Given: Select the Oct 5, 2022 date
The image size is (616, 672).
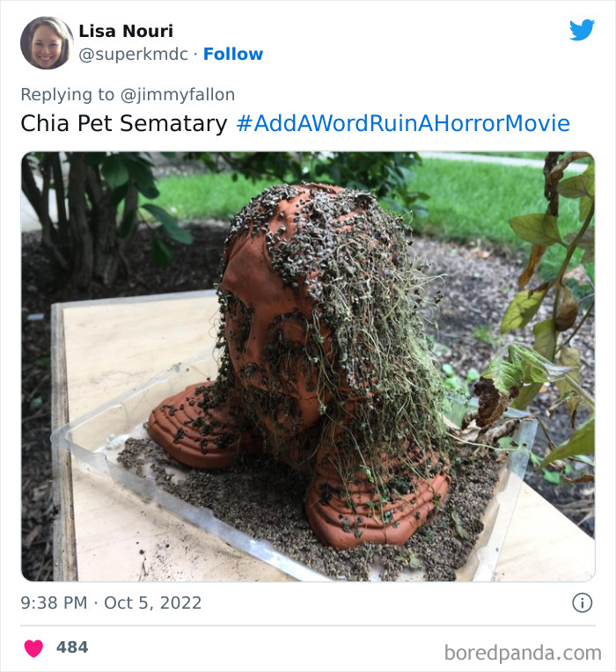Looking at the screenshot, I should 152,603.
